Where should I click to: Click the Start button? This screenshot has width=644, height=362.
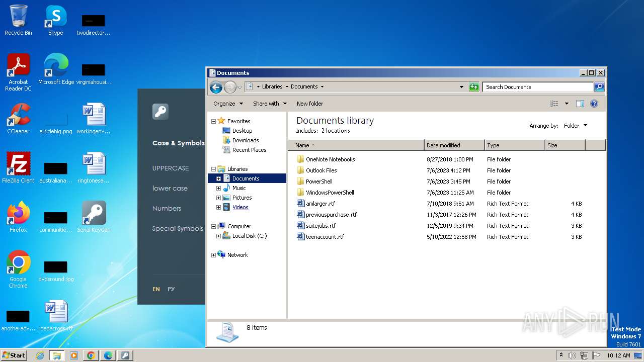[14, 355]
